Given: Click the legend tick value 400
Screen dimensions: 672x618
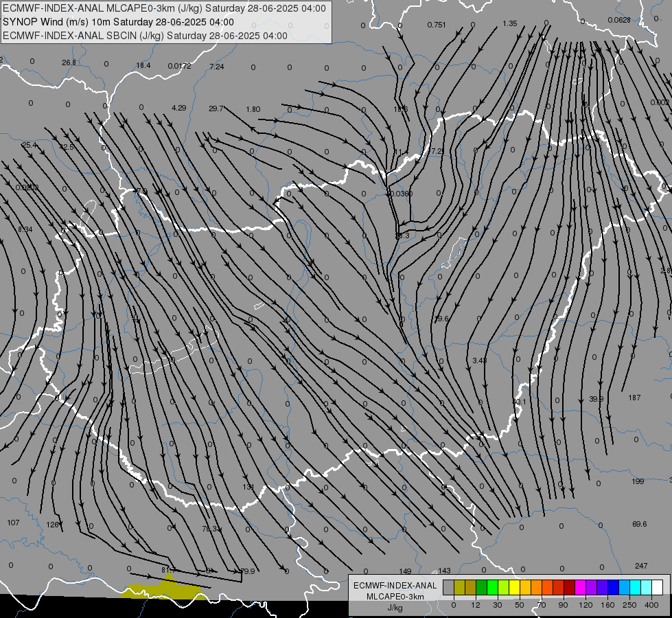Looking at the screenshot, I should (x=651, y=605).
